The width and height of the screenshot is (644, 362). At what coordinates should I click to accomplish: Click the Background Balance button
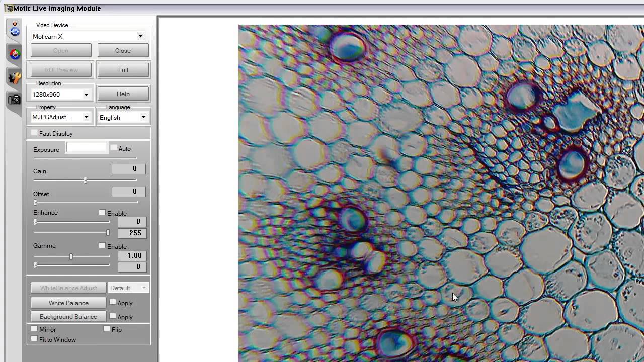pos(68,316)
